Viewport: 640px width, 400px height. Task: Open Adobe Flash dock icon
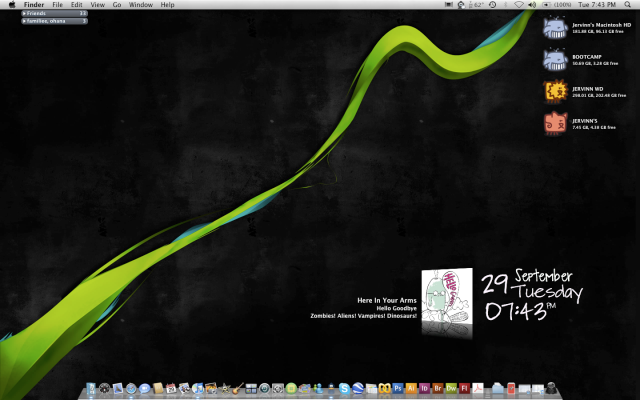[x=464, y=387]
